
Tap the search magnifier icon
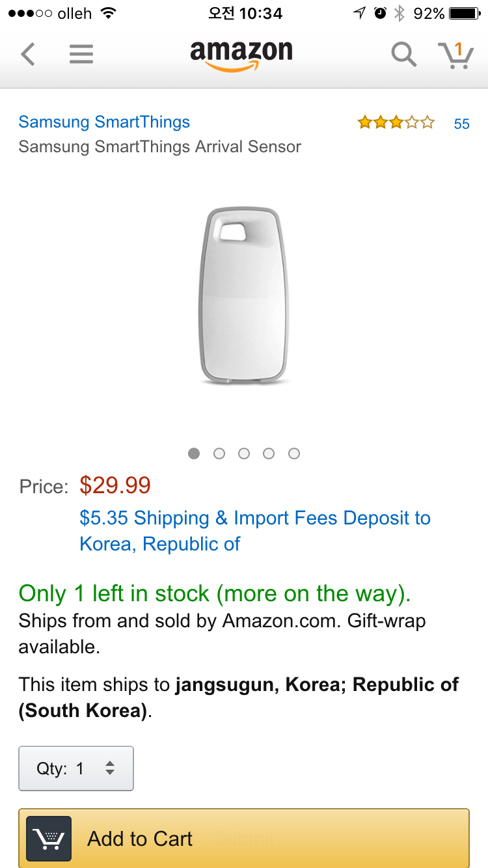(403, 55)
